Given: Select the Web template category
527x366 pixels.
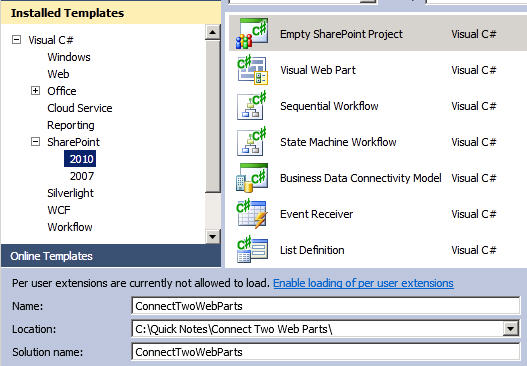Looking at the screenshot, I should click(58, 74).
